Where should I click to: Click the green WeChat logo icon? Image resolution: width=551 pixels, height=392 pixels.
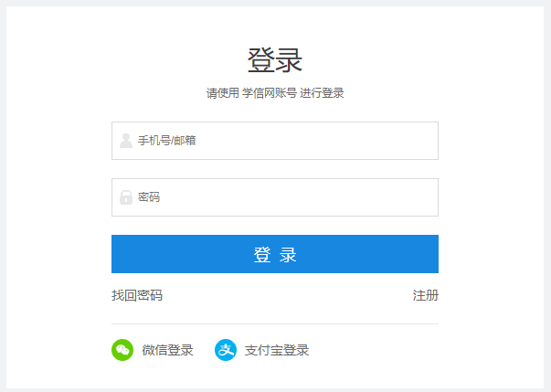coord(122,350)
